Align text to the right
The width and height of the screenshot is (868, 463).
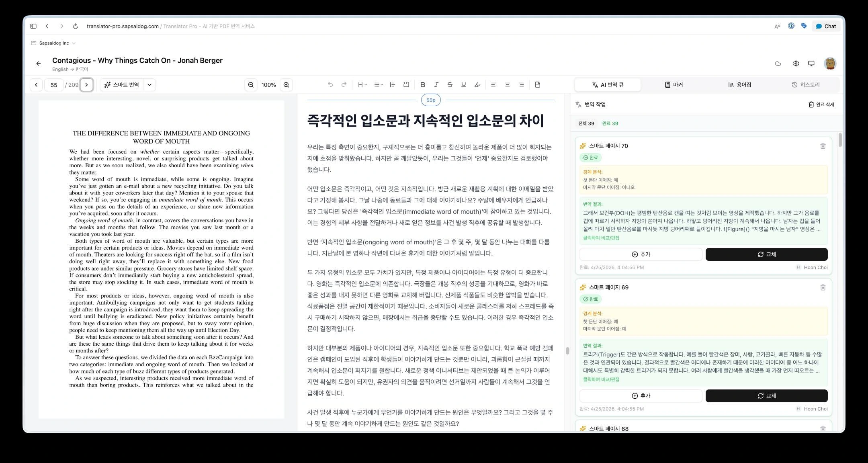pyautogui.click(x=521, y=85)
